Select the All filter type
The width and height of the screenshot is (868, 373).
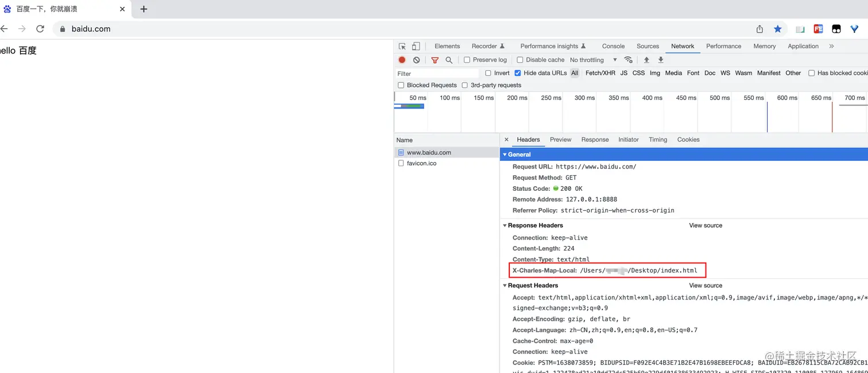575,73
